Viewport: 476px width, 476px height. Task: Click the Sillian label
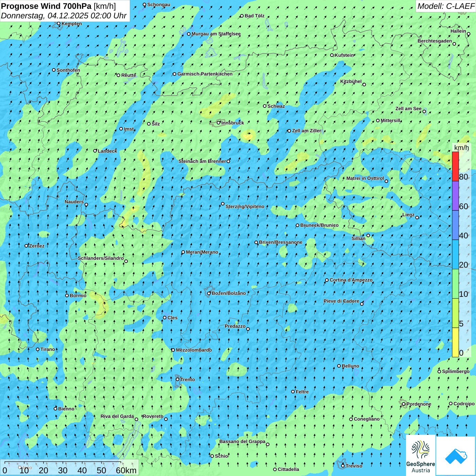[358, 238]
